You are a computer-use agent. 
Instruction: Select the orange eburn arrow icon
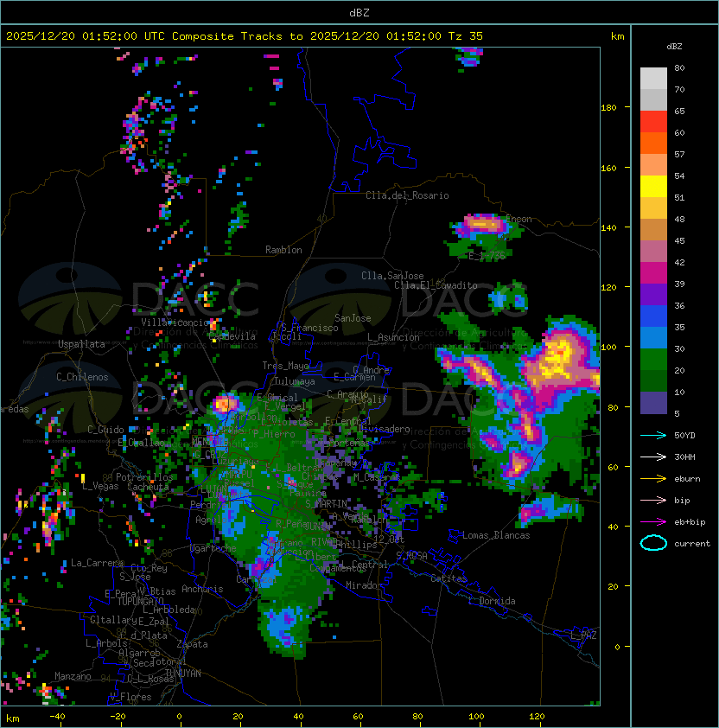653,478
